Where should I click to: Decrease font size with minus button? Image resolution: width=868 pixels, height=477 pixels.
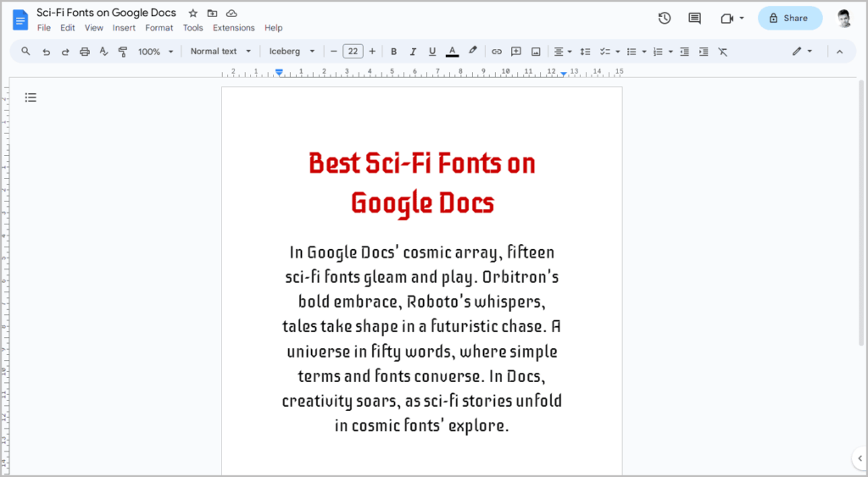point(333,52)
